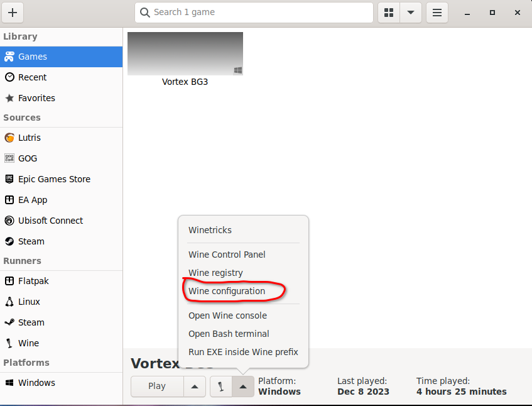The image size is (532, 406).
Task: Minimize the Lutris window
Action: [467, 13]
